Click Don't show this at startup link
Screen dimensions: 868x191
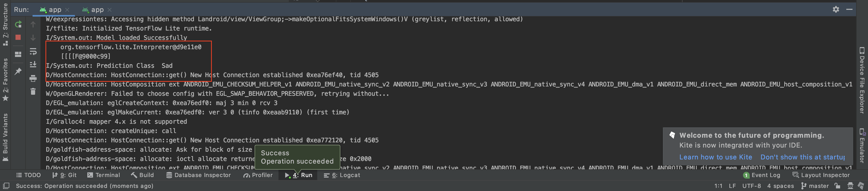coord(803,157)
